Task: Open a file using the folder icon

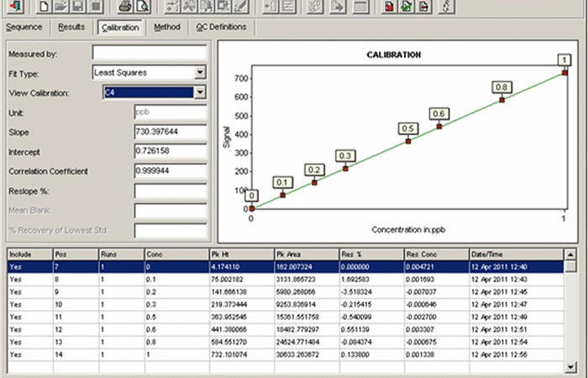Action: pyautogui.click(x=61, y=7)
